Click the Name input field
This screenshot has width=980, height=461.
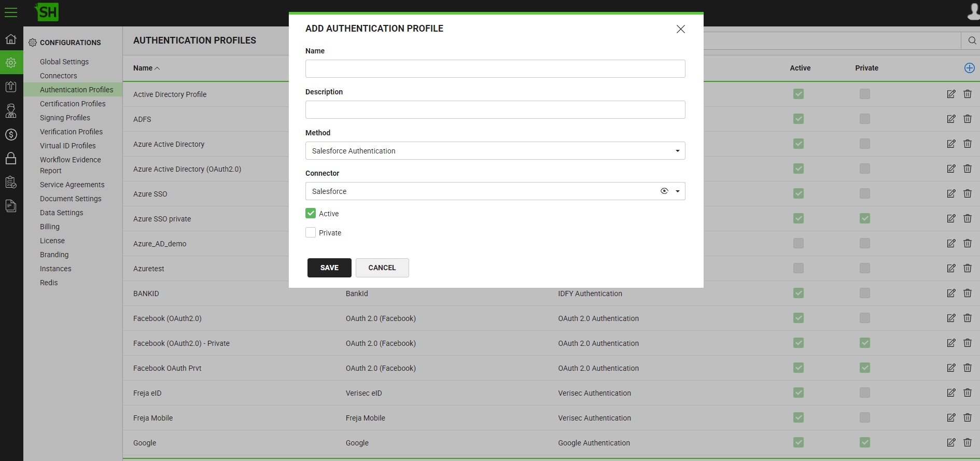(x=495, y=68)
